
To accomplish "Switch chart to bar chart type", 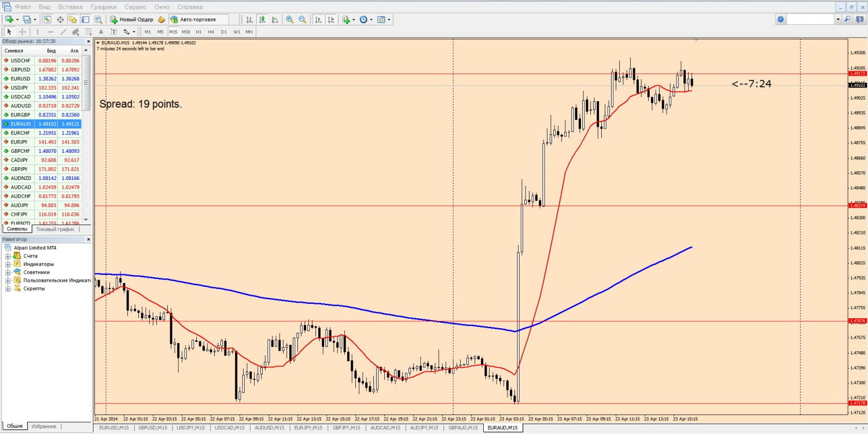I will [249, 20].
